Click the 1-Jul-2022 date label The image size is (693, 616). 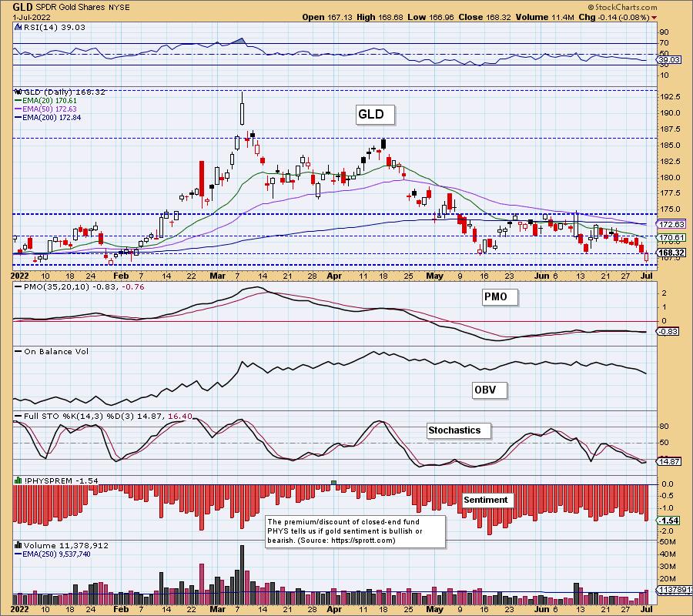[x=32, y=17]
